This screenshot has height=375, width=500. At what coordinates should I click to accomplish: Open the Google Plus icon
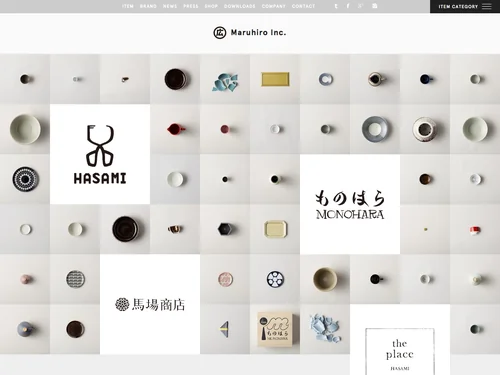tap(361, 6)
